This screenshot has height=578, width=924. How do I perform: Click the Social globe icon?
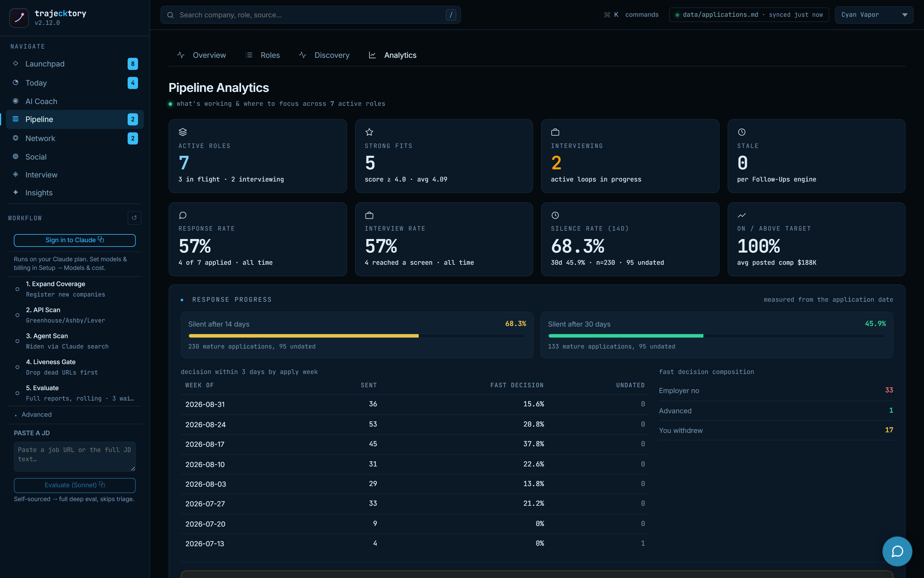pos(16,156)
